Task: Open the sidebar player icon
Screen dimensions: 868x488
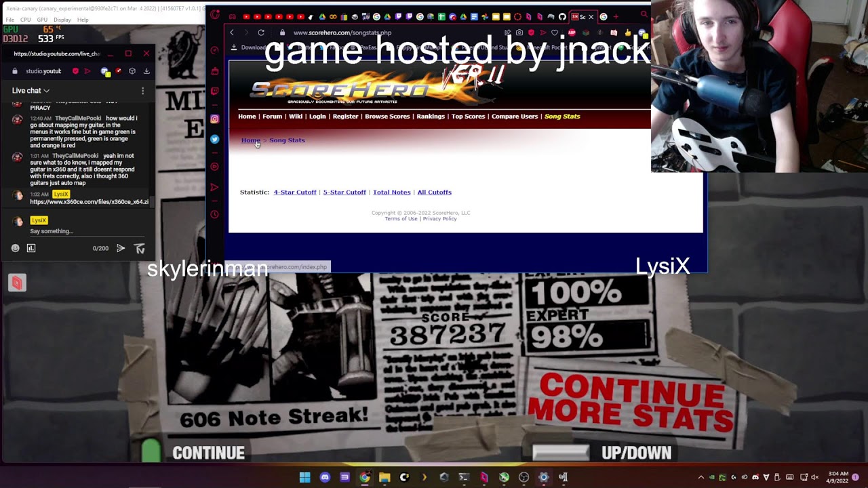Action: click(215, 166)
